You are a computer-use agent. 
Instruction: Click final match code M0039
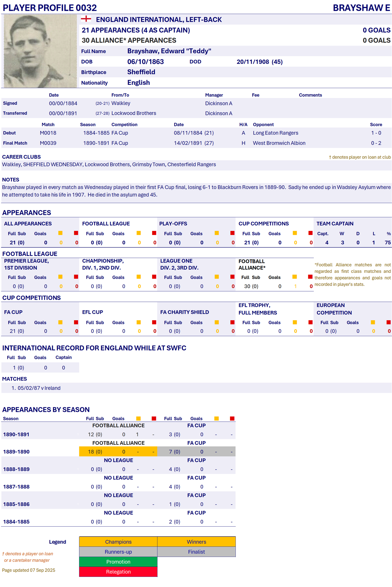(x=48, y=143)
